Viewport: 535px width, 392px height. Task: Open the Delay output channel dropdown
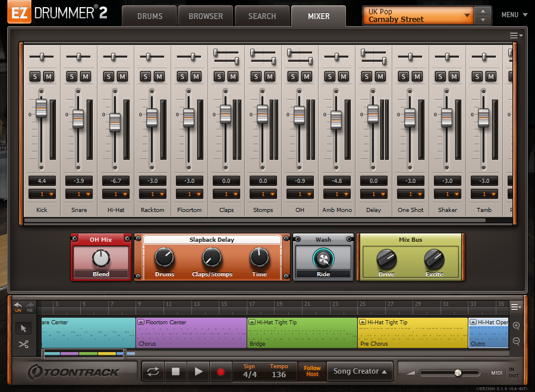click(x=374, y=194)
